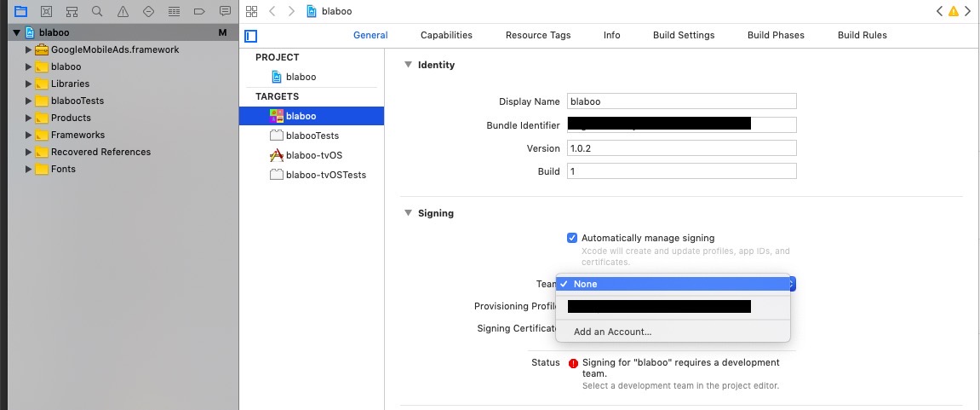Click the related items grid icon
The width and height of the screenshot is (980, 410).
[251, 11]
